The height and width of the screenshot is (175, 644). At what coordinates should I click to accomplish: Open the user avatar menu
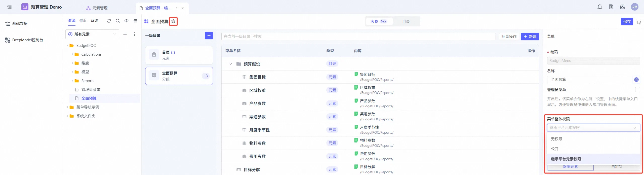635,7
